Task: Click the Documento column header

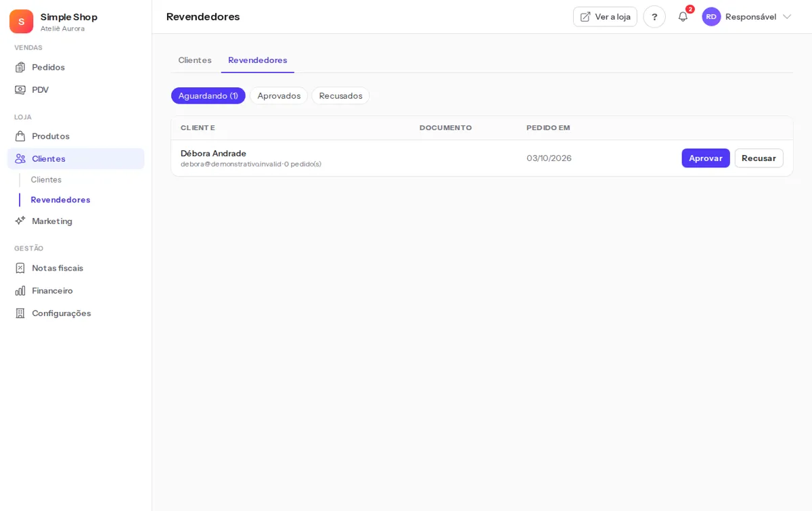Action: click(x=445, y=128)
